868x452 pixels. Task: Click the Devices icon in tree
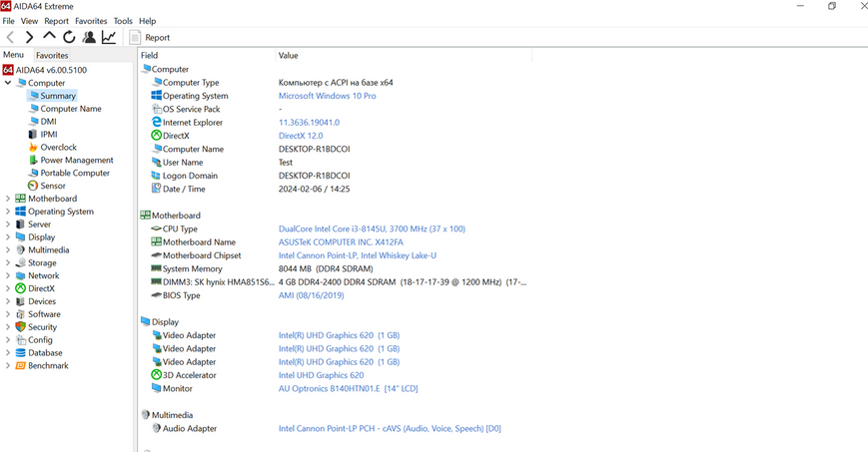click(21, 301)
